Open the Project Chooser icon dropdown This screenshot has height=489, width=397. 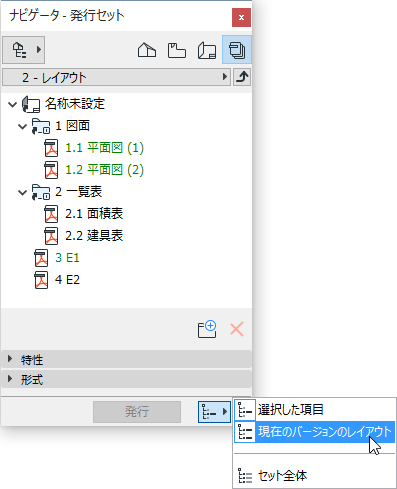(x=23, y=50)
